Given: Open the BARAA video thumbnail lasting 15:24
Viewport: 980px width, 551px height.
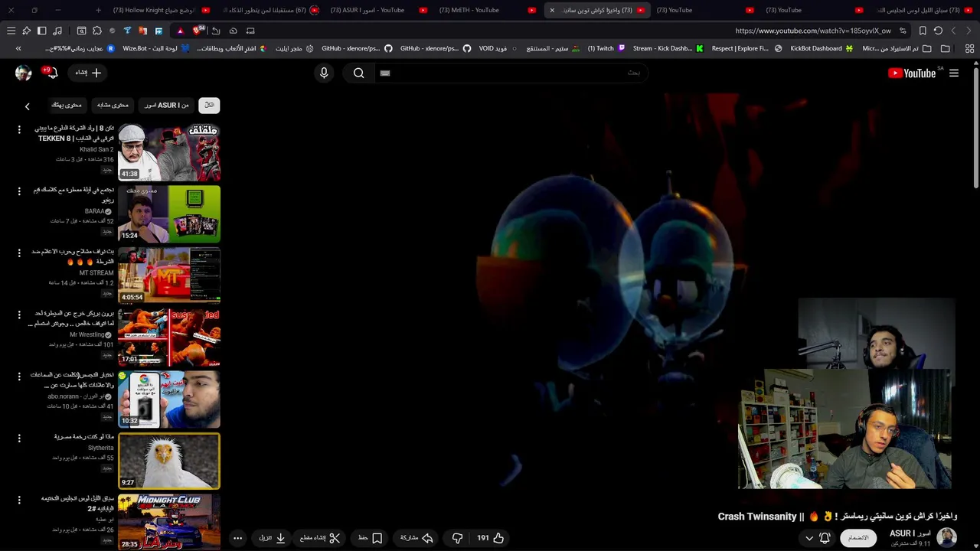Looking at the screenshot, I should [169, 214].
